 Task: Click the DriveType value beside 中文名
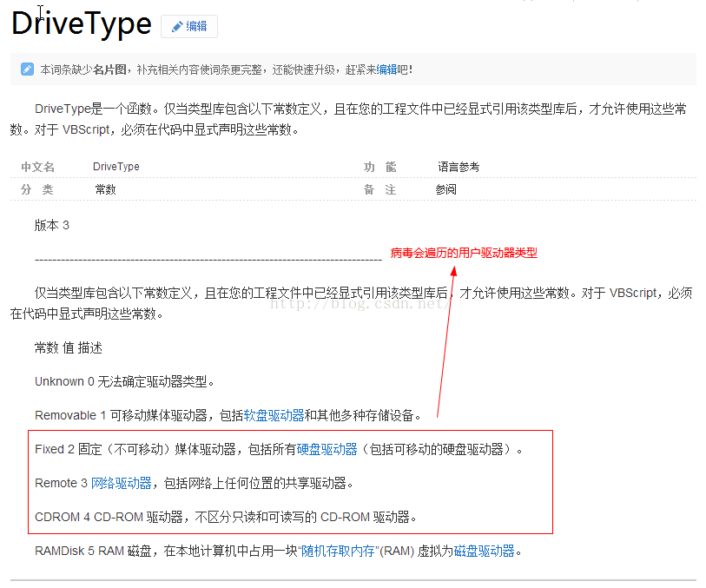pos(116,167)
